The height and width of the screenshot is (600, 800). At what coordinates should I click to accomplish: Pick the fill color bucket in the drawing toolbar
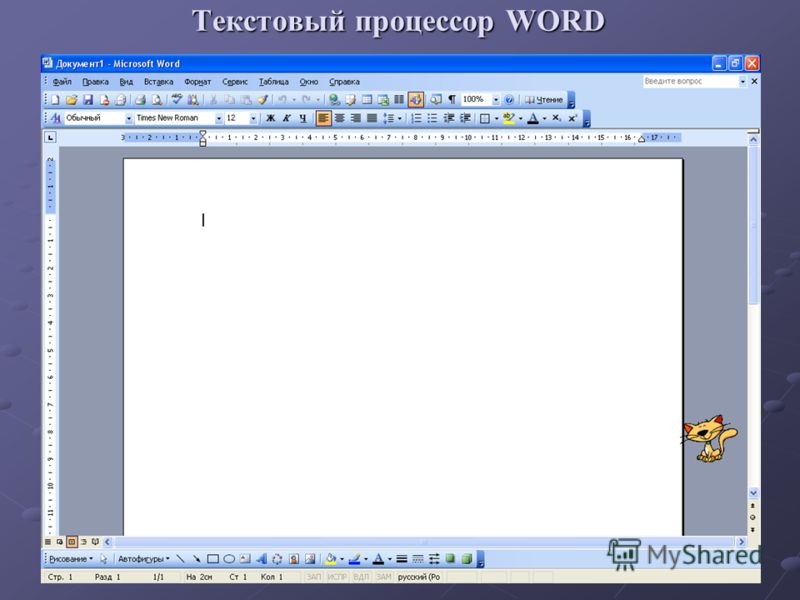tap(330, 559)
